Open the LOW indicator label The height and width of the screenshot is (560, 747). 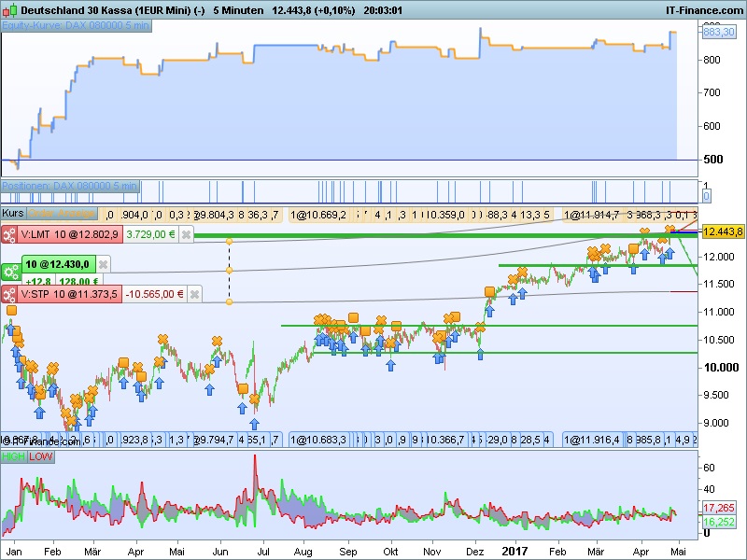point(41,456)
